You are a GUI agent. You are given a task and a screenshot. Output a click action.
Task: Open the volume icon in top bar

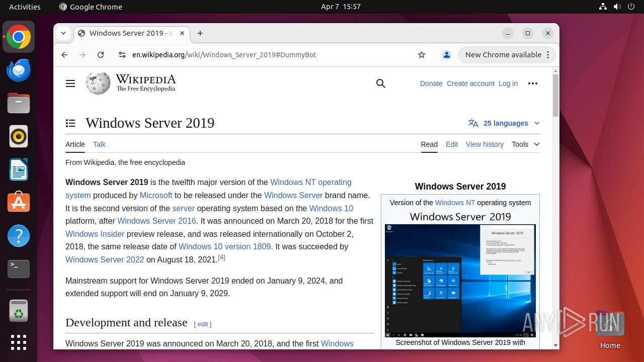point(617,7)
